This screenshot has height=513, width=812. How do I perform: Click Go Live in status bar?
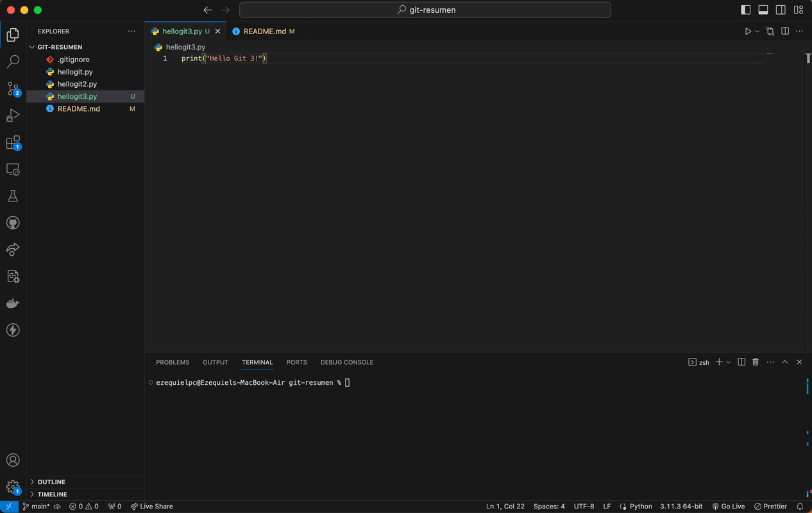coord(728,506)
